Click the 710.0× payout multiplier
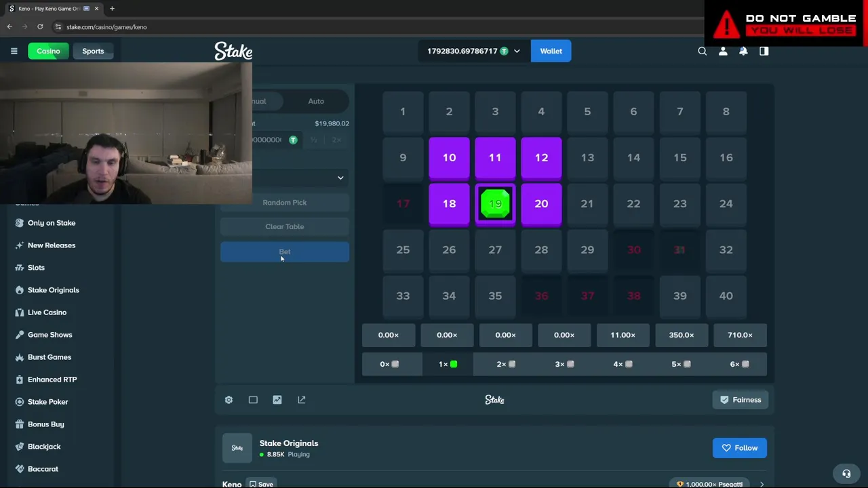 (x=740, y=335)
